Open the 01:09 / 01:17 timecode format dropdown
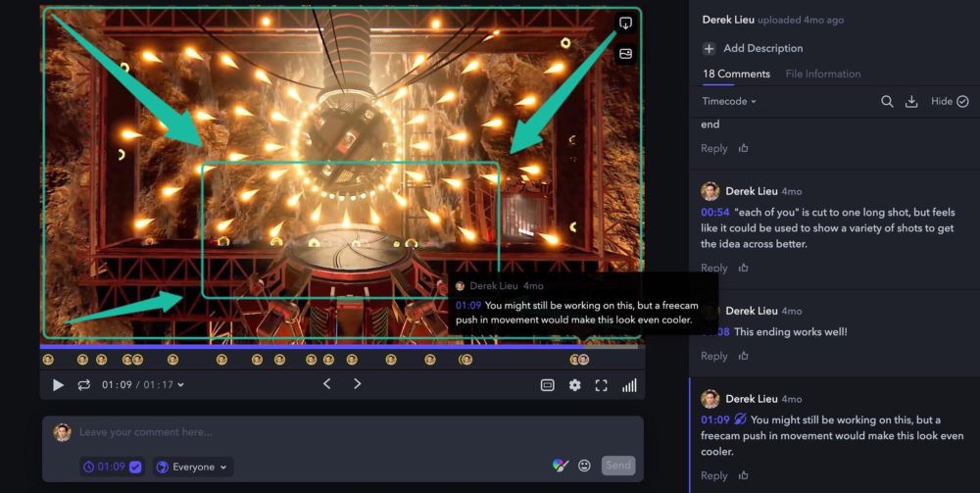980x493 pixels. (143, 385)
